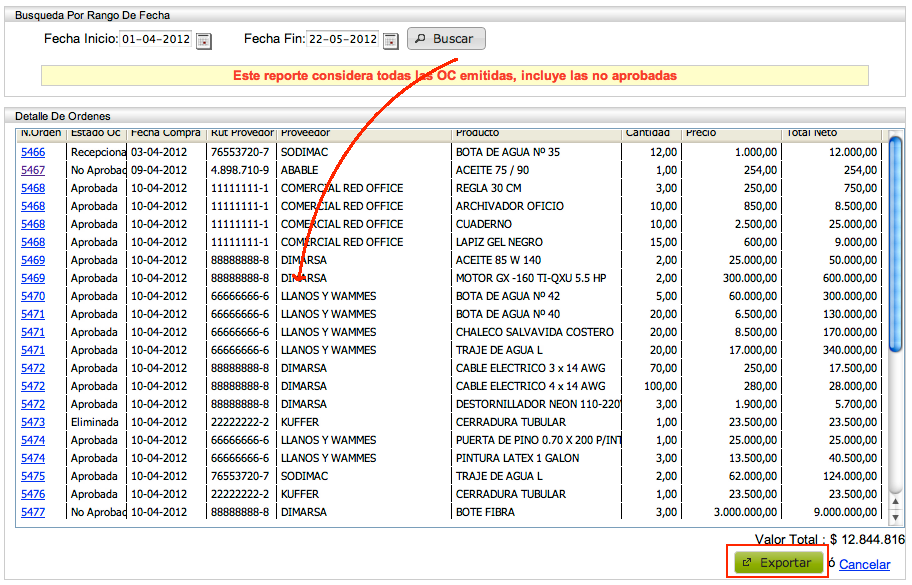The width and height of the screenshot is (912, 585).
Task: Click the Cancelar link
Action: [x=864, y=563]
